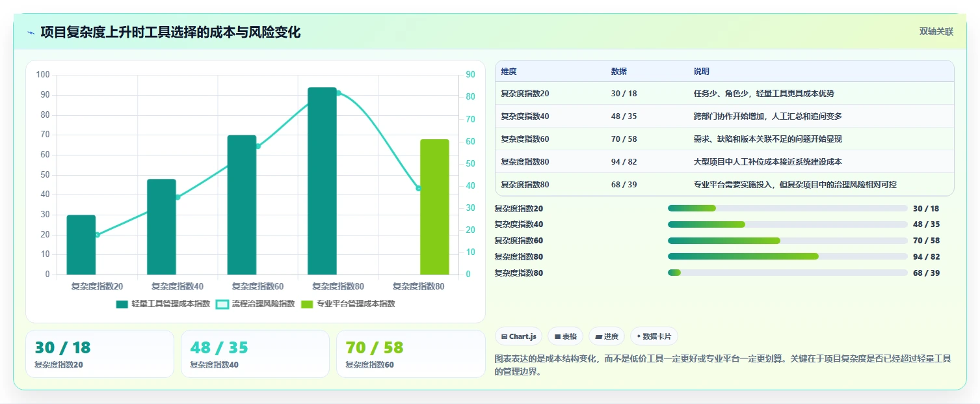The image size is (980, 404).
Task: Select the 表格 chip
Action: 565,336
